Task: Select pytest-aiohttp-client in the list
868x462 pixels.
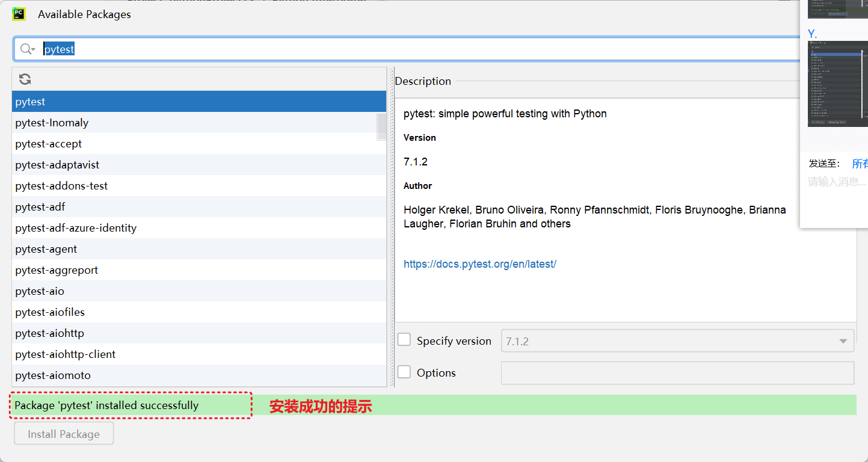Action: coord(199,354)
